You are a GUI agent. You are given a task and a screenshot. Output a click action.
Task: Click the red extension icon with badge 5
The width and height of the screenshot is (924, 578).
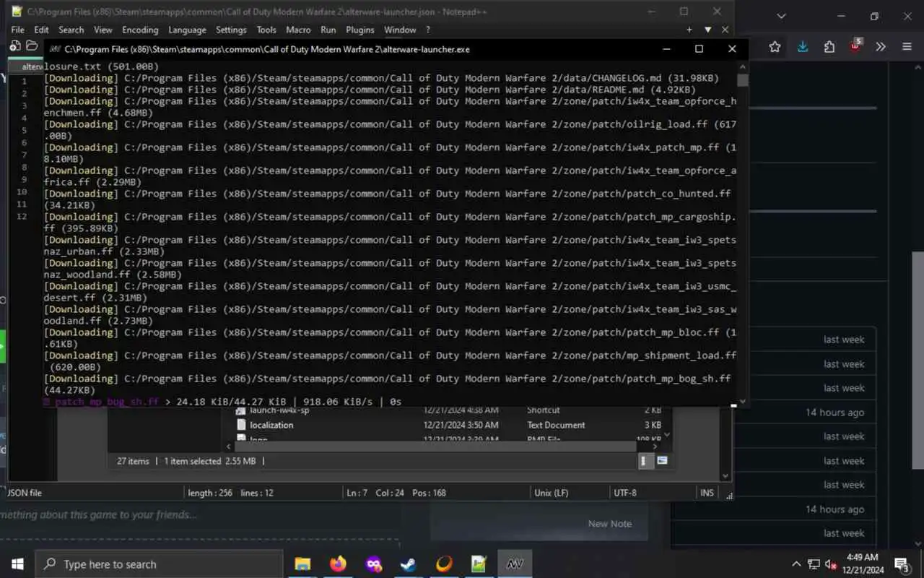coord(855,46)
